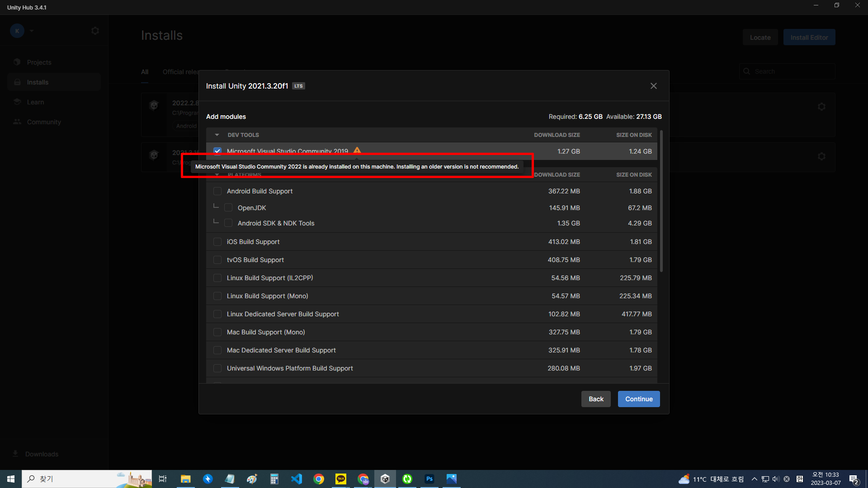Screen dimensions: 868x488
Task: Click the LTS badge in dialog title
Action: tap(298, 86)
